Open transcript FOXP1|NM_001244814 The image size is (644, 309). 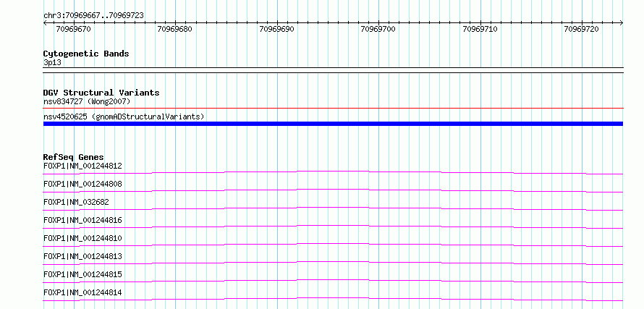pyautogui.click(x=82, y=292)
